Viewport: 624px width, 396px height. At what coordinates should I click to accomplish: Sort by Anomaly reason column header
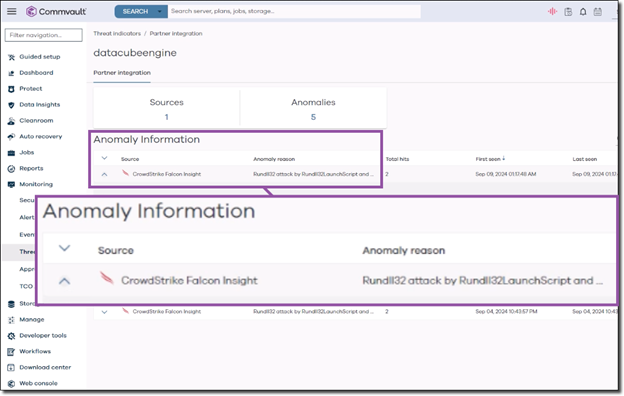pos(274,159)
